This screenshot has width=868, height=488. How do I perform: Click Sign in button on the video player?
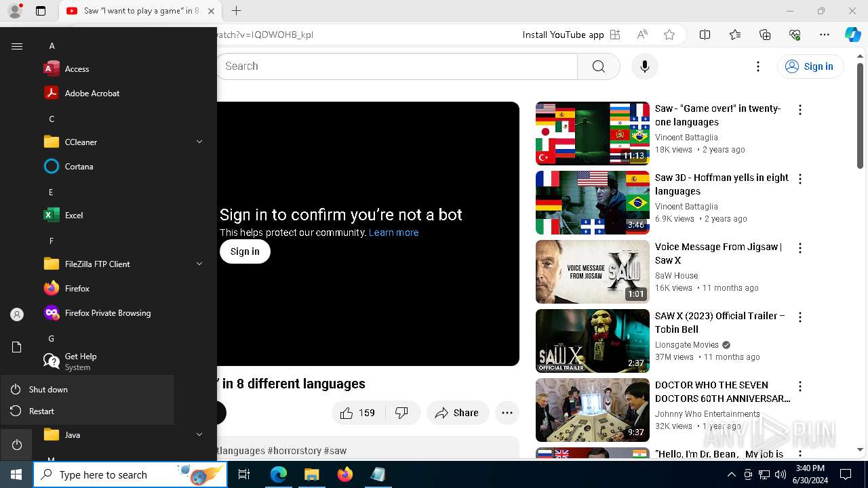tap(245, 251)
